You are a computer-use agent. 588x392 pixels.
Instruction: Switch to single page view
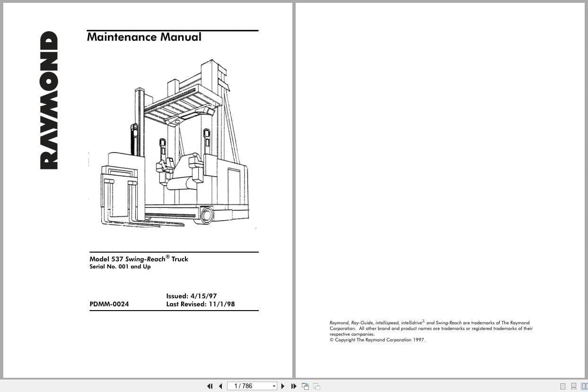[x=563, y=386]
